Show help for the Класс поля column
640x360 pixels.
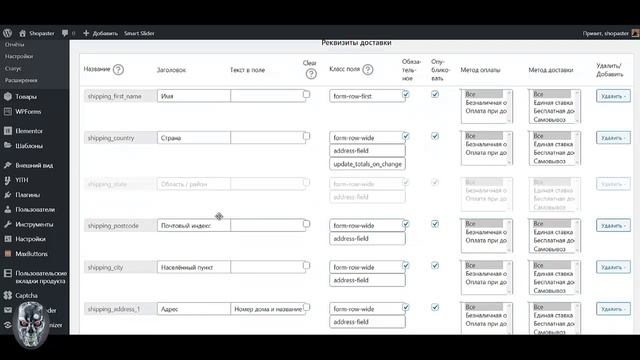click(x=368, y=69)
